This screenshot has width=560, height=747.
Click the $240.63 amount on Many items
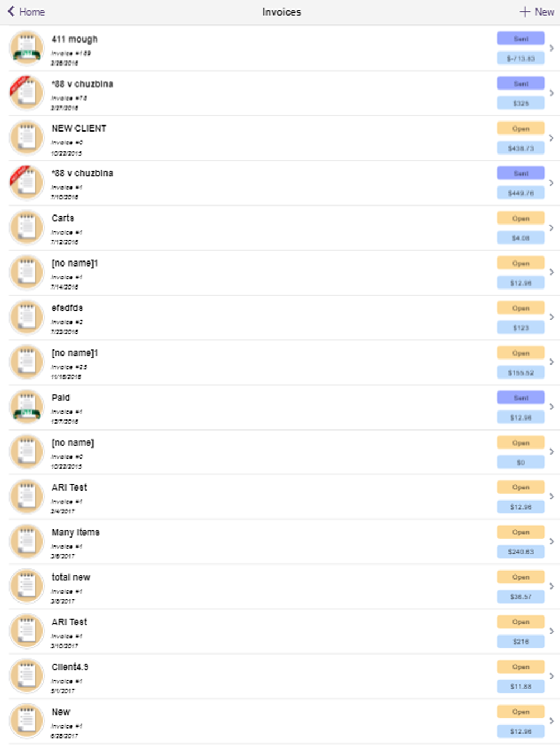coord(521,552)
